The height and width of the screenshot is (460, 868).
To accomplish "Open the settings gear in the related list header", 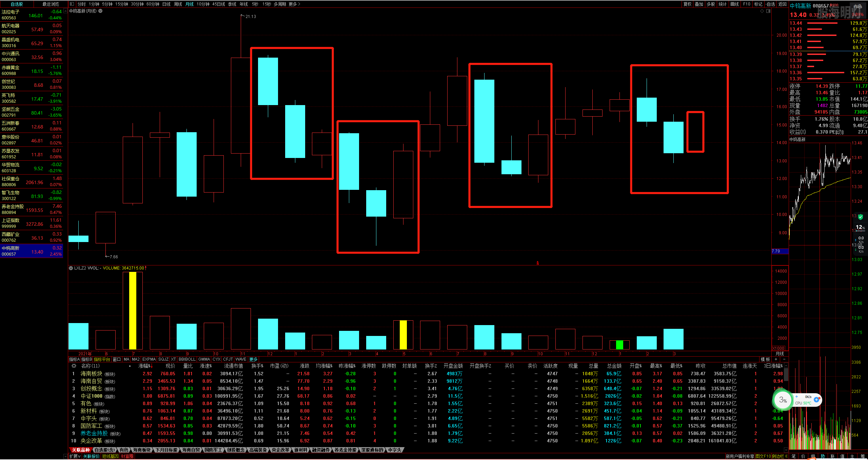I will point(74,366).
